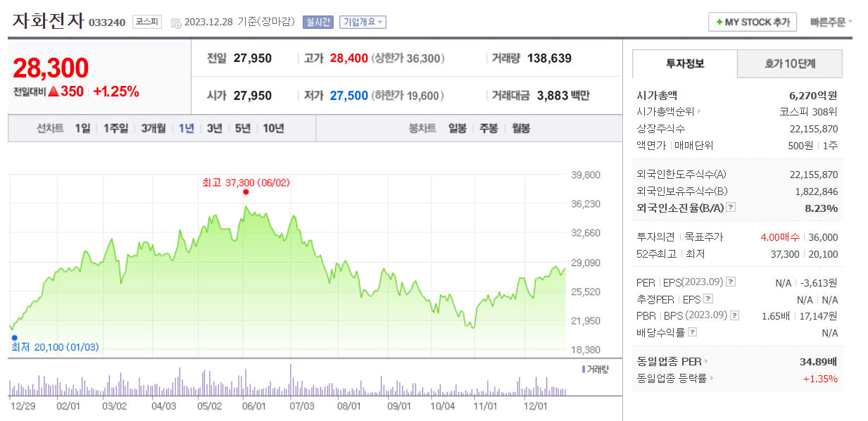Click 거래대금 value 3,883 백만
Screen dimensions: 868x421
(563, 96)
